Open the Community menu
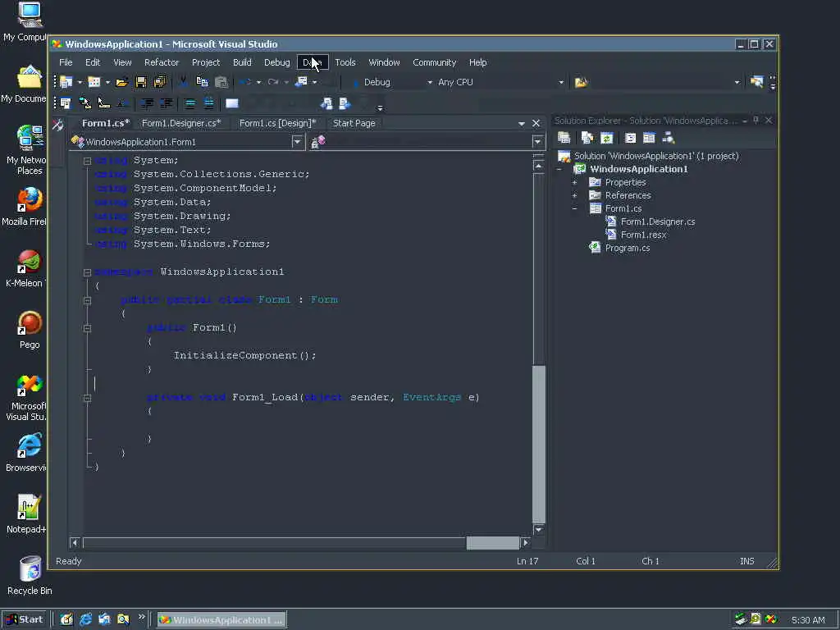The height and width of the screenshot is (630, 840). click(x=435, y=62)
